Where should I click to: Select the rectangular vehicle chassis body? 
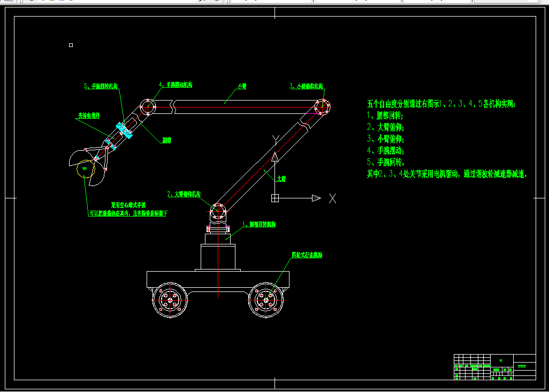click(218, 279)
